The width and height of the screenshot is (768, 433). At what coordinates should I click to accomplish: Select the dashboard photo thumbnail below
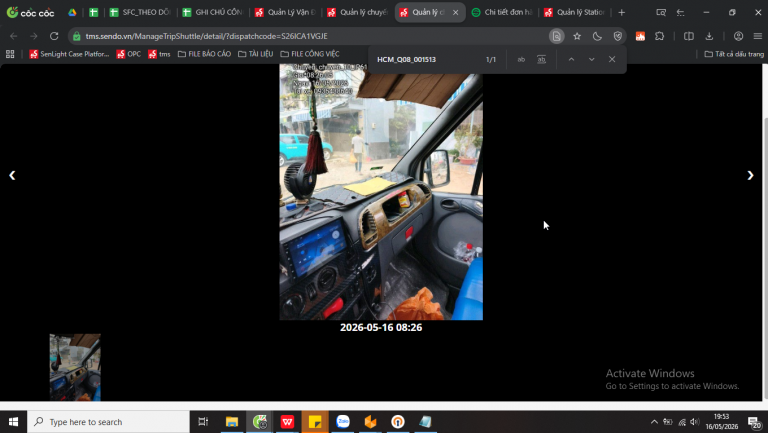(75, 367)
